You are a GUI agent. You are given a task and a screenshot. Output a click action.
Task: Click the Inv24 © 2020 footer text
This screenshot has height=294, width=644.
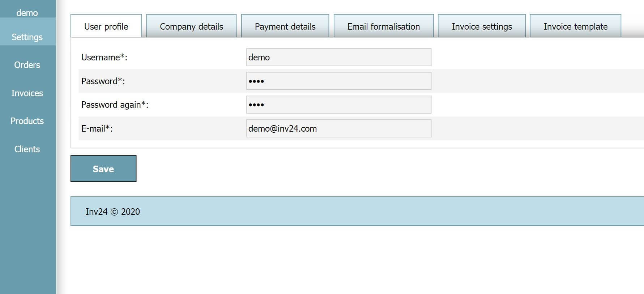click(112, 212)
